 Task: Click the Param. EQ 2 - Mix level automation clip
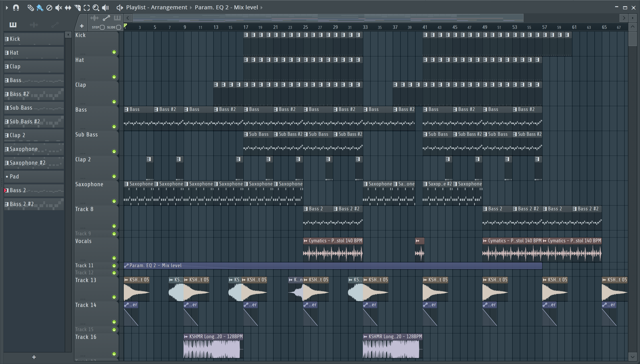(333, 266)
